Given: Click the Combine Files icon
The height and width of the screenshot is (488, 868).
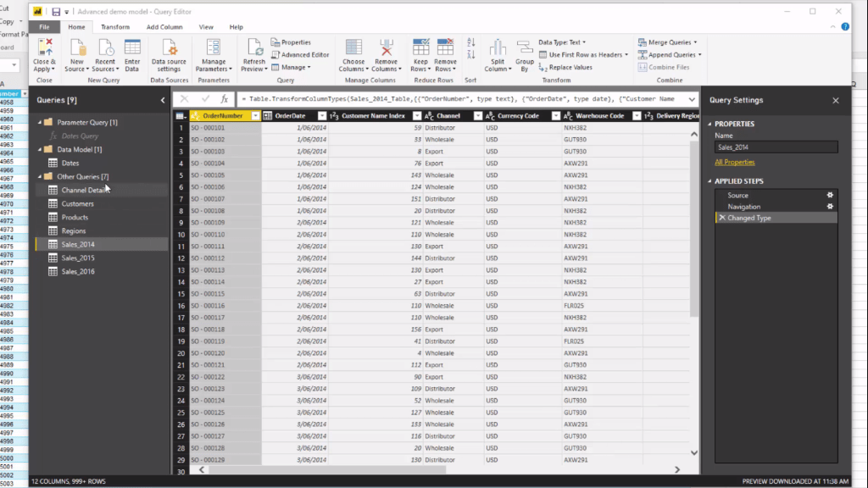Looking at the screenshot, I should click(643, 68).
